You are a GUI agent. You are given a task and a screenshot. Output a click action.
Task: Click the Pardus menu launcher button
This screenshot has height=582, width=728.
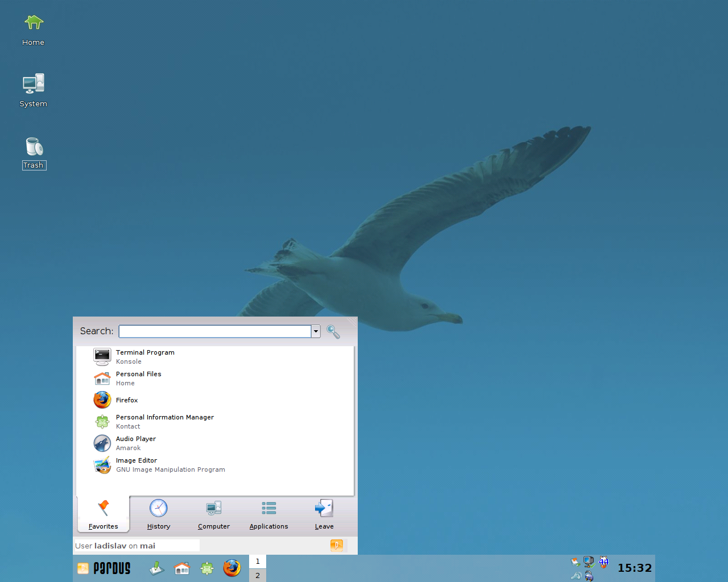click(104, 568)
